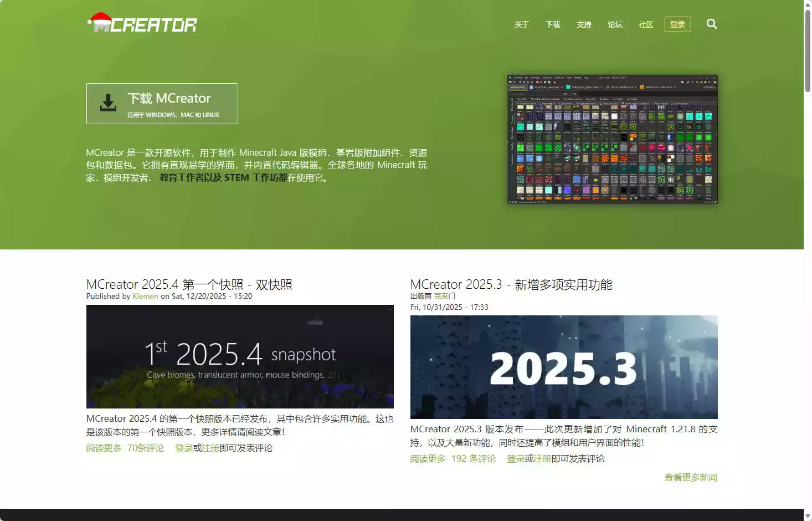
Task: Click the 1st 2025.4 snapshot banner image
Action: tap(240, 356)
